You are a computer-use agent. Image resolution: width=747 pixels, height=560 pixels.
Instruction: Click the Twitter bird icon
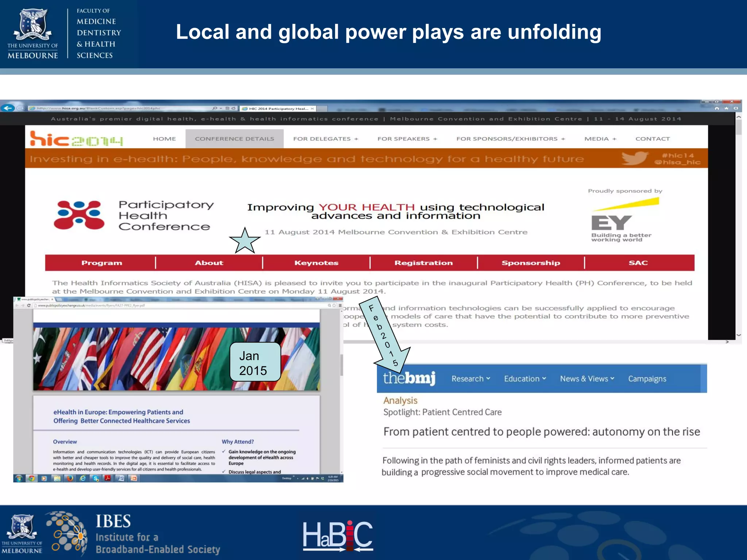(635, 158)
